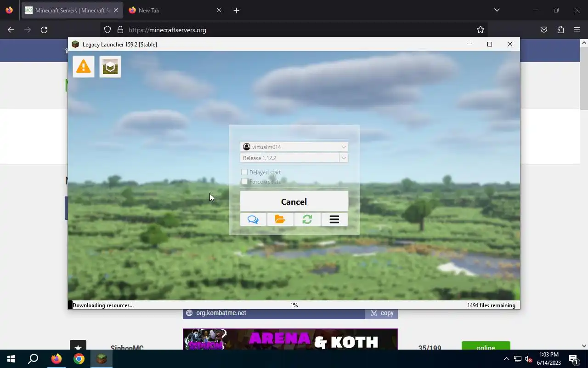Copy the org.kombatmc.net server address

[382, 313]
